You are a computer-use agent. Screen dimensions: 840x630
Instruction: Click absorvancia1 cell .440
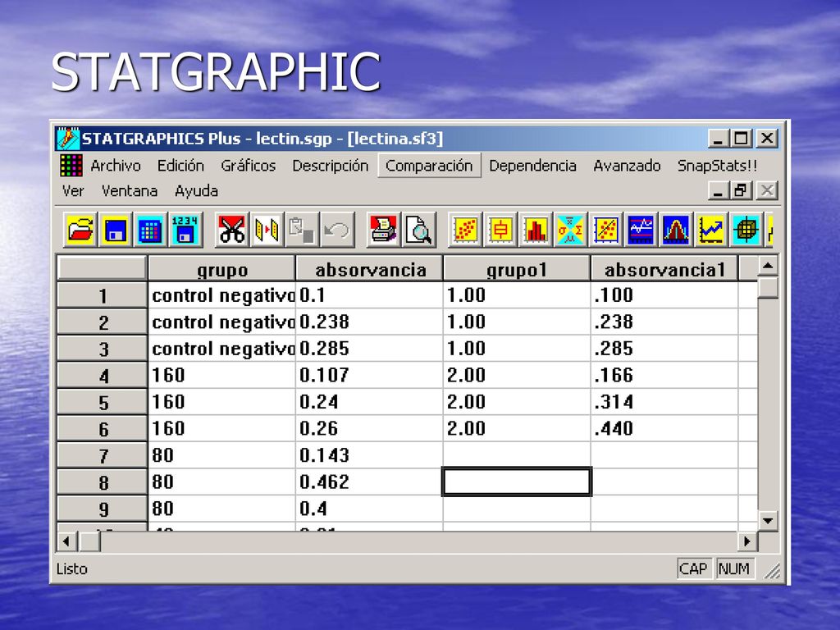(664, 428)
